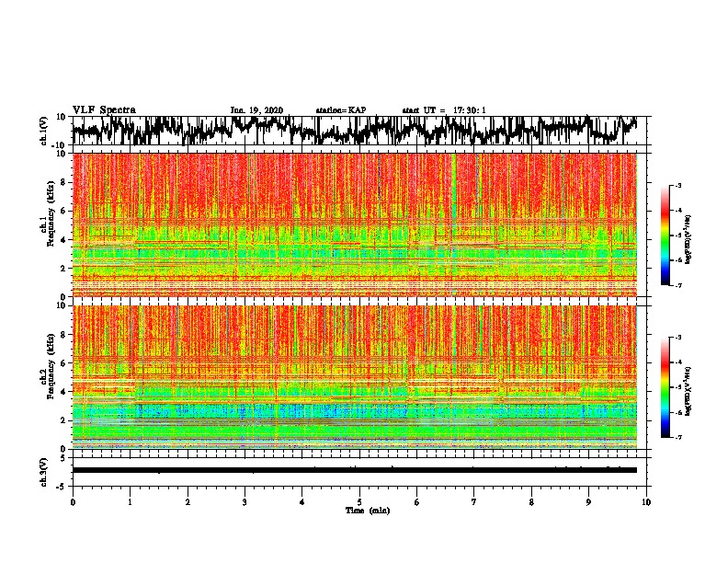Click the 6 kHz tick on ch.1 spectrogram
Screen dimensions: 728x563
coord(64,212)
